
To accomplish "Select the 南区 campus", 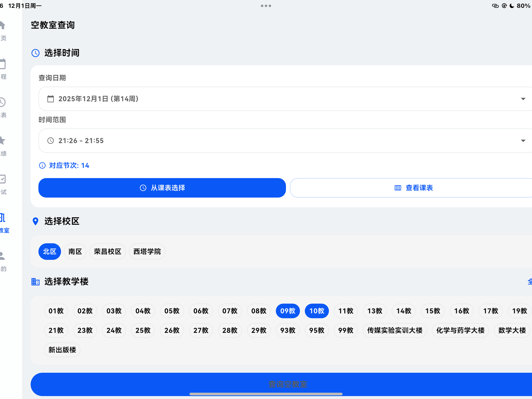I will [75, 252].
